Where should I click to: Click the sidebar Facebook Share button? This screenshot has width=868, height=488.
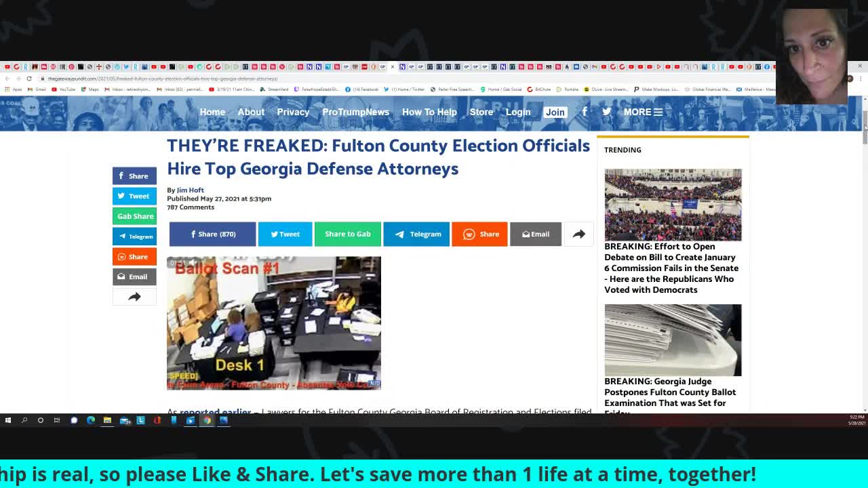point(134,176)
